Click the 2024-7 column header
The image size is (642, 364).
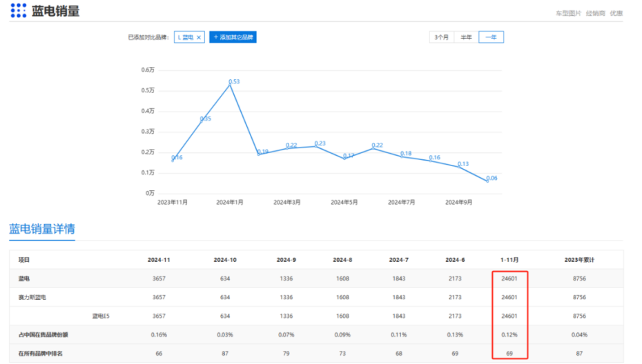(x=399, y=260)
